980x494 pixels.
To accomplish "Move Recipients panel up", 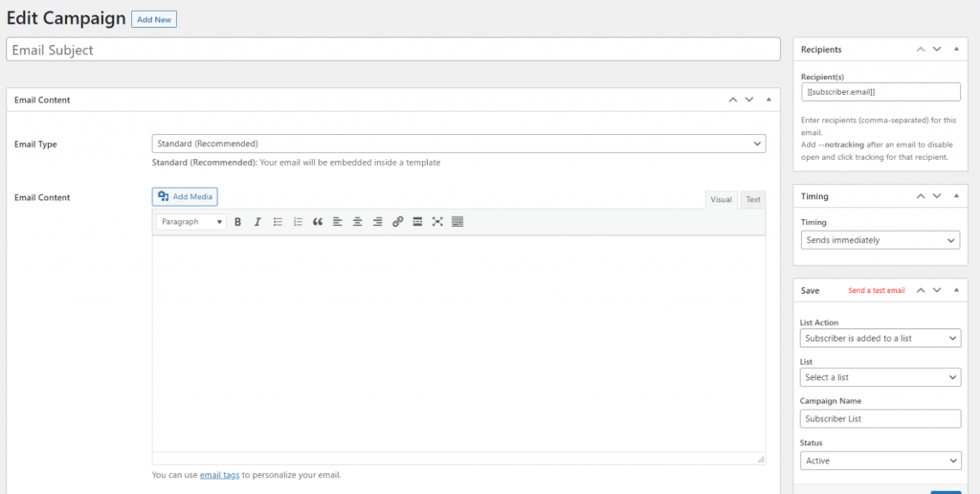I will [920, 50].
